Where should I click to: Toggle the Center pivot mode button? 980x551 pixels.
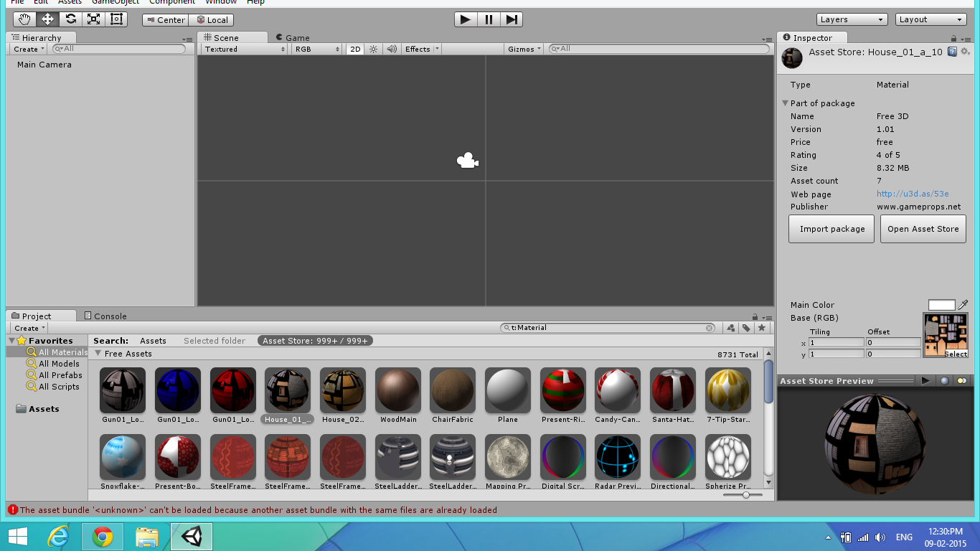[164, 20]
